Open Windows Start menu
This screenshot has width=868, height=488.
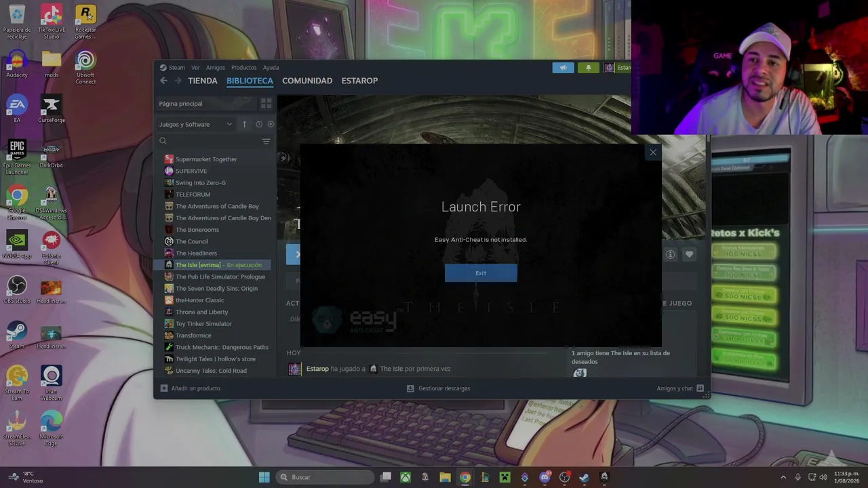coord(264,477)
